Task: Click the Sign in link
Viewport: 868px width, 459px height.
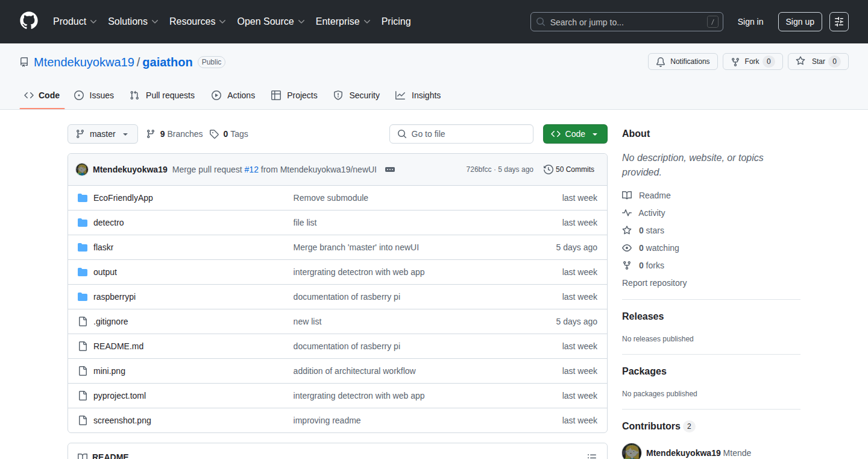Action: (750, 22)
